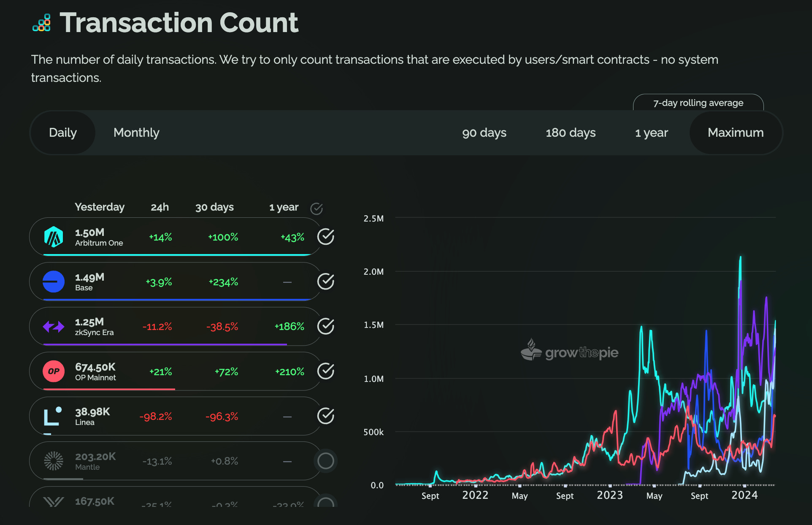Click the Yesterday column header
The height and width of the screenshot is (525, 812).
(100, 207)
